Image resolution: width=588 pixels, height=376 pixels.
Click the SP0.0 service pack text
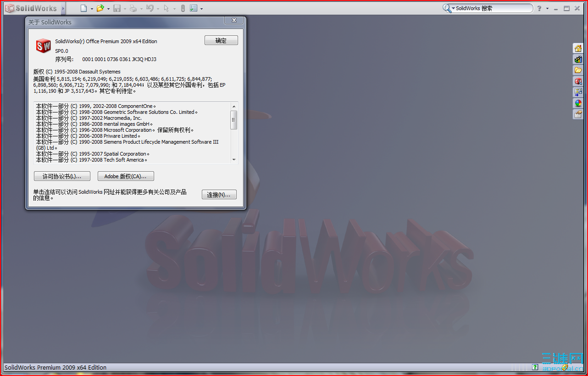(x=61, y=51)
